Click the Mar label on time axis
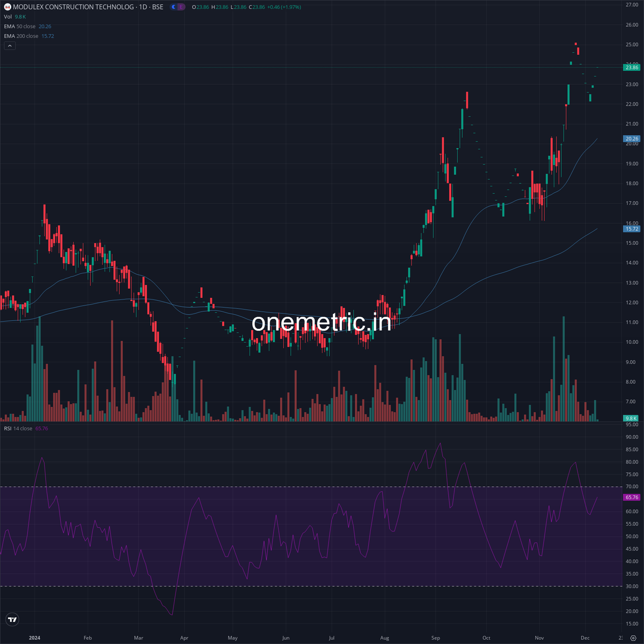This screenshot has height=644, width=644. coord(138,638)
